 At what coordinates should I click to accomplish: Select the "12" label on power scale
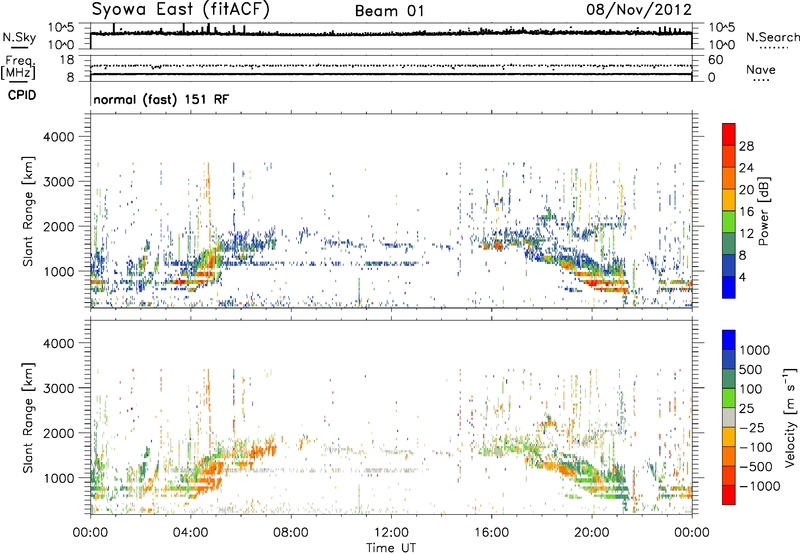(746, 234)
